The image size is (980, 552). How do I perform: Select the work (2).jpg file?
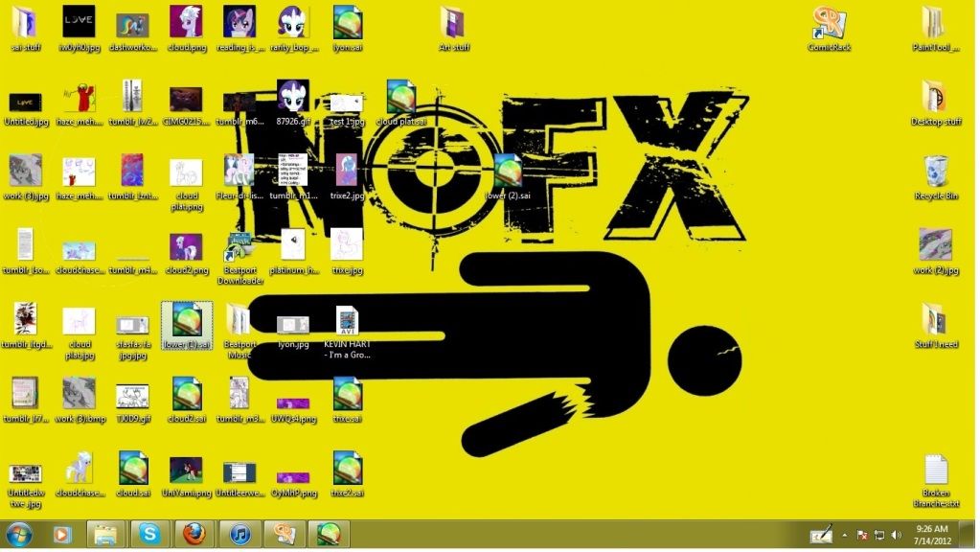coord(936,252)
